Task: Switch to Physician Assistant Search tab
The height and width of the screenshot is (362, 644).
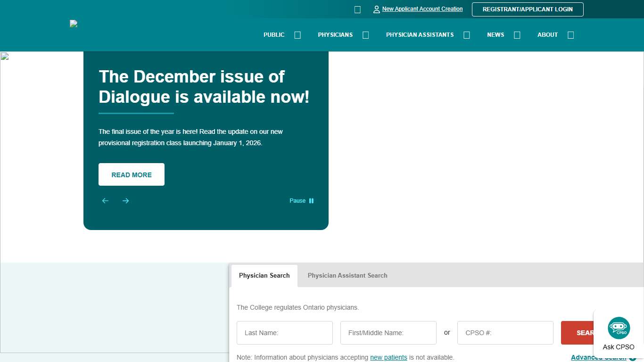Action: click(x=347, y=276)
